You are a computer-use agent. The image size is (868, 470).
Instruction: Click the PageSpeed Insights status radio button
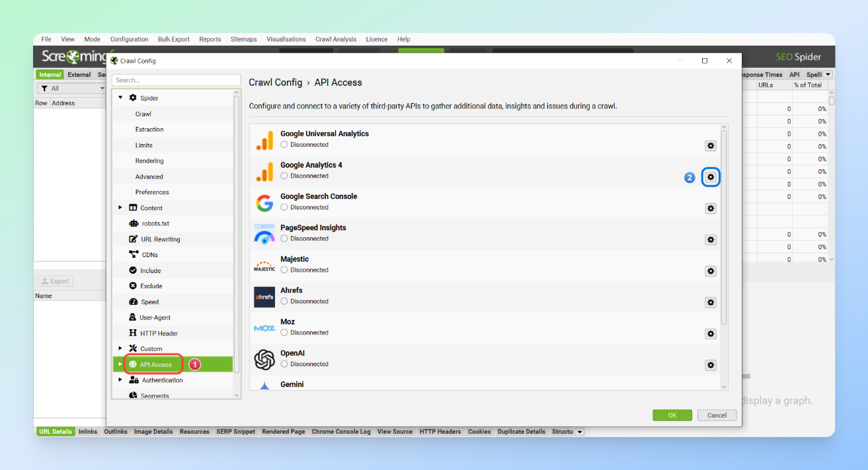click(x=284, y=239)
